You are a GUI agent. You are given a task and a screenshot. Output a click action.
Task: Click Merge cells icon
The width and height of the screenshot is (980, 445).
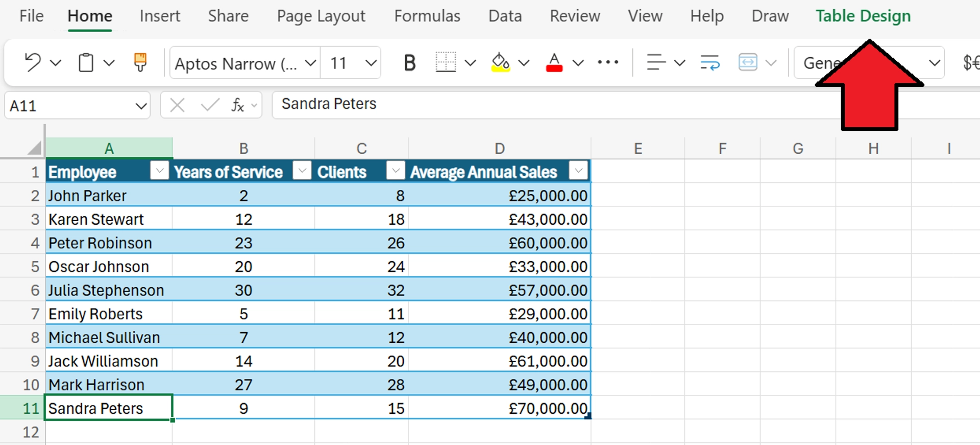click(748, 63)
